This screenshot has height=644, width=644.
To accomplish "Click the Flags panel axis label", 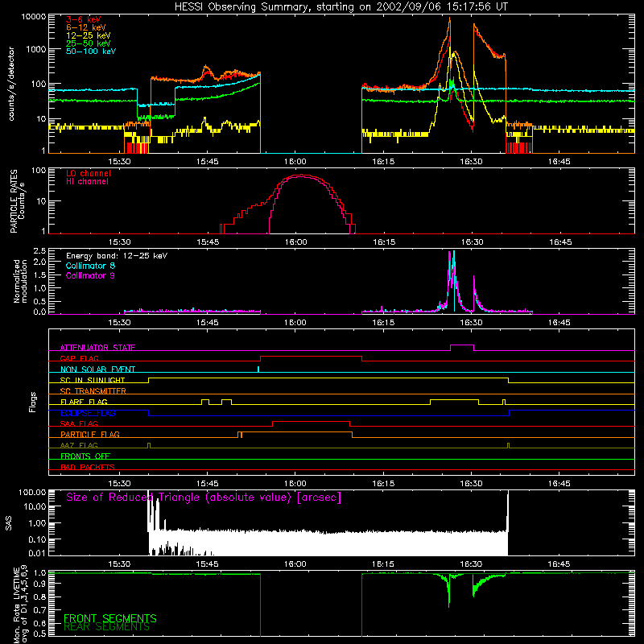I will 33,402.
